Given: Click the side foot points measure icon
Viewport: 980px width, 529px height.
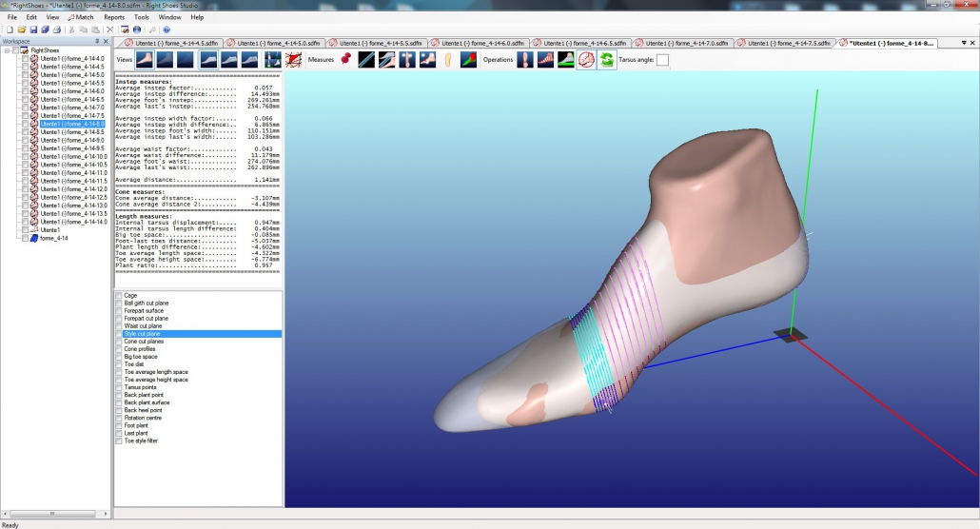Looking at the screenshot, I should [427, 59].
